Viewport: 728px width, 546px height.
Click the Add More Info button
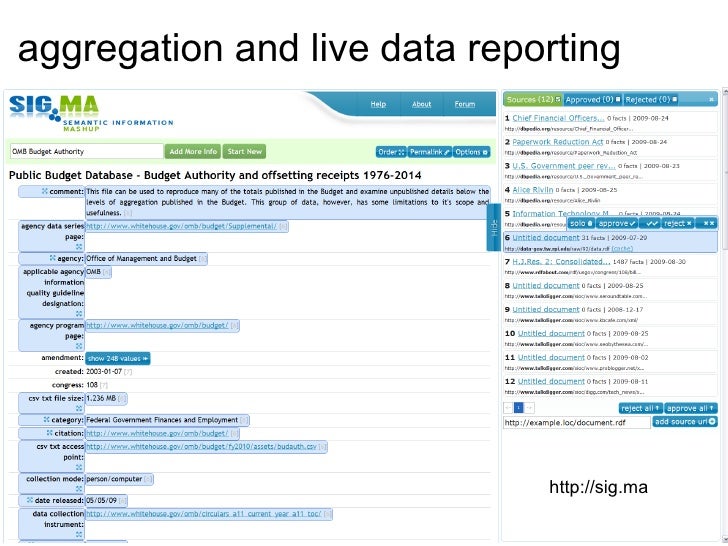193,151
